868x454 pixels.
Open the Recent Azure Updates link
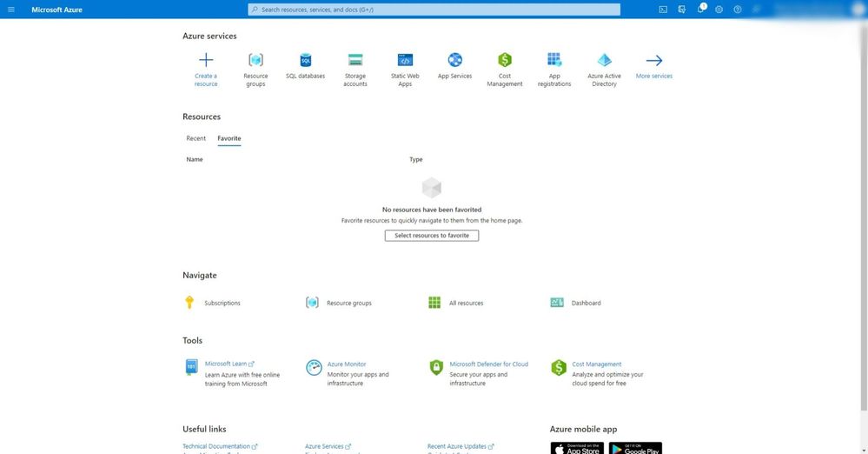460,446
